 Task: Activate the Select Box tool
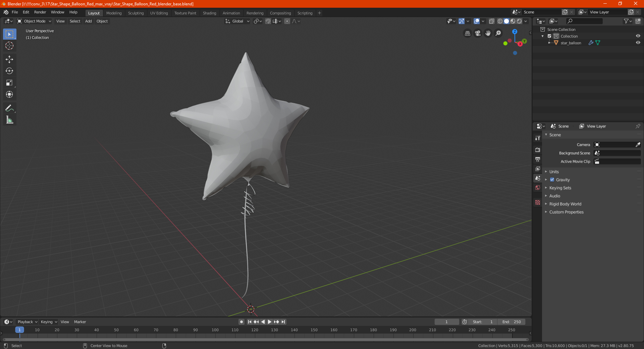coord(9,34)
